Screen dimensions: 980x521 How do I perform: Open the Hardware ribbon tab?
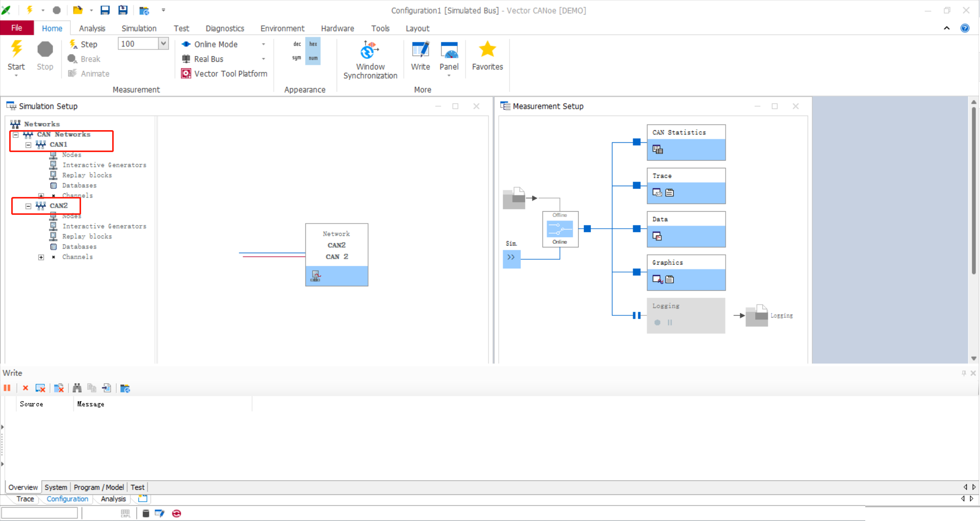338,29
